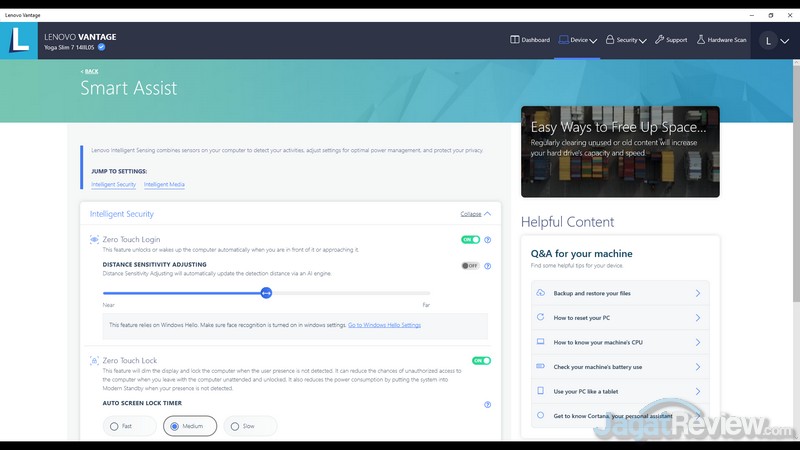The image size is (800, 450).
Task: Open the Dashboard tab
Action: tap(530, 40)
